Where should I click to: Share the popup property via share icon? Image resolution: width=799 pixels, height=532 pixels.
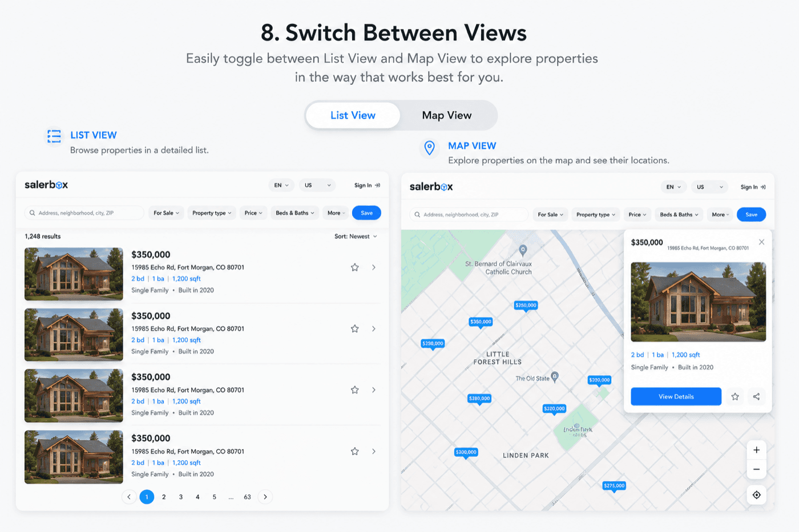756,397
